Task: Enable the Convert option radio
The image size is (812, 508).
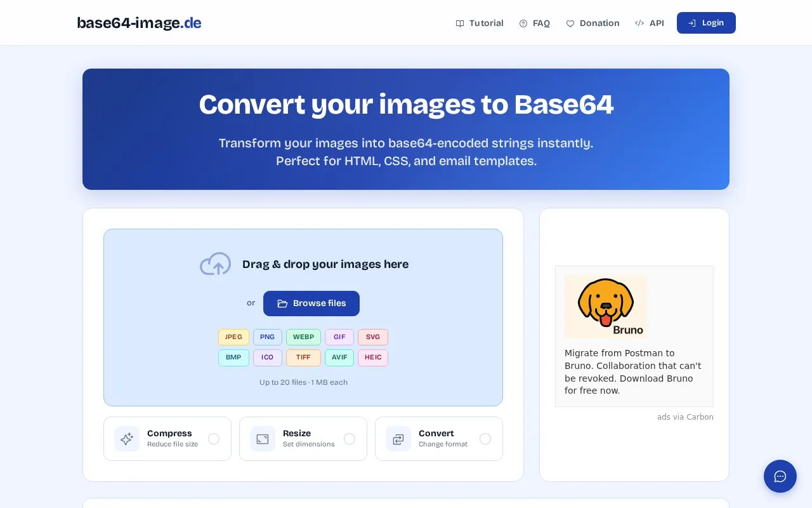Action: coord(485,439)
